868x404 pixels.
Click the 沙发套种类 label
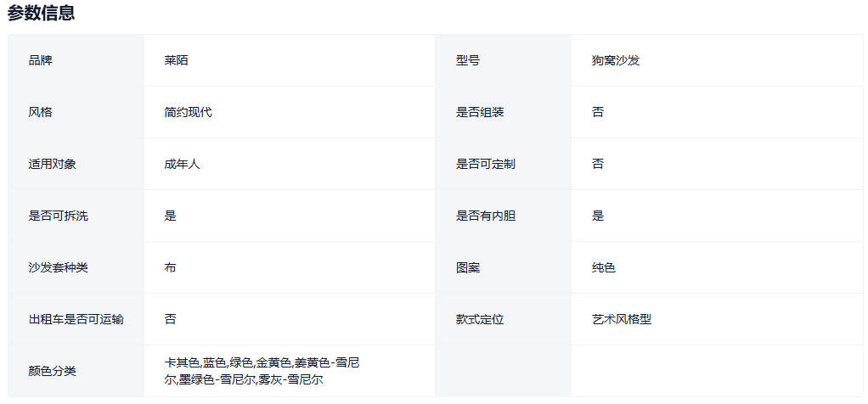pyautogui.click(x=58, y=267)
